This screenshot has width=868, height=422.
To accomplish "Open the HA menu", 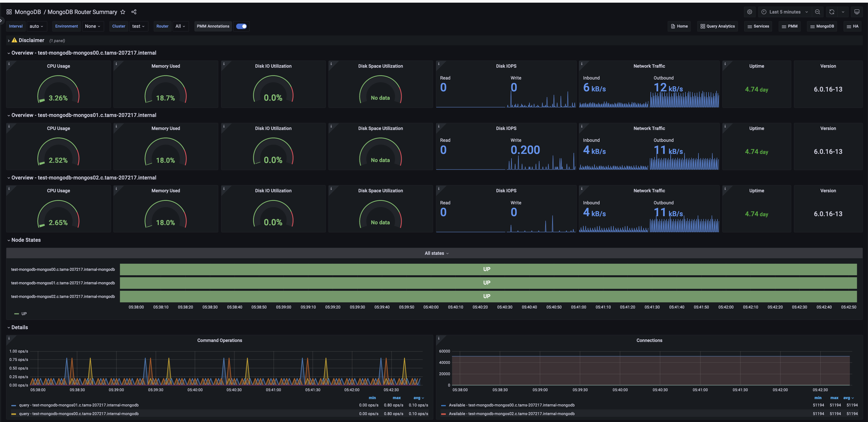I will tap(852, 26).
